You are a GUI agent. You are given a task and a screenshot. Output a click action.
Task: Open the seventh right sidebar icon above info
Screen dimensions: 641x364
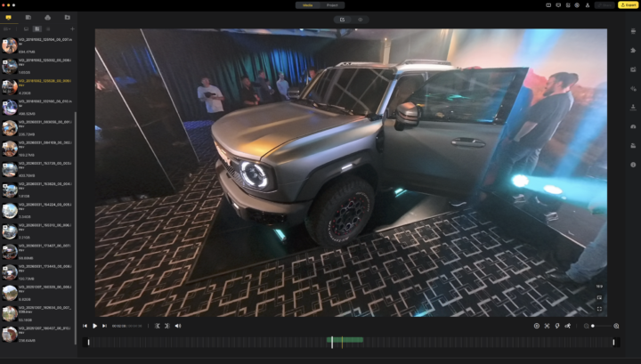click(x=633, y=145)
